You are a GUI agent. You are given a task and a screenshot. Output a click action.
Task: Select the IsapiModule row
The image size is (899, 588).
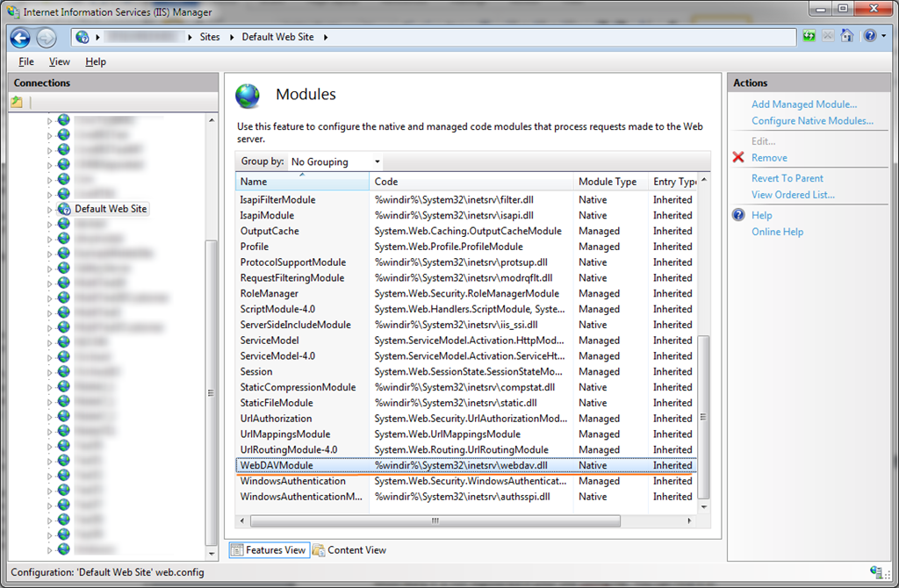tap(467, 216)
